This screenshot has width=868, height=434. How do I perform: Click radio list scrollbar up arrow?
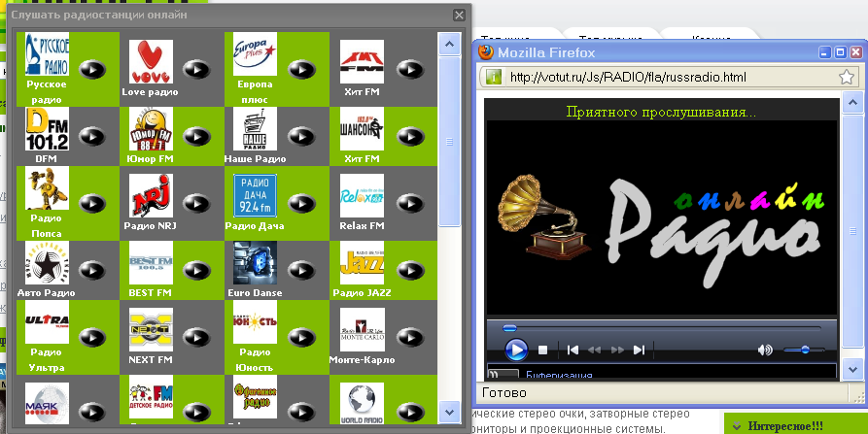[x=449, y=44]
